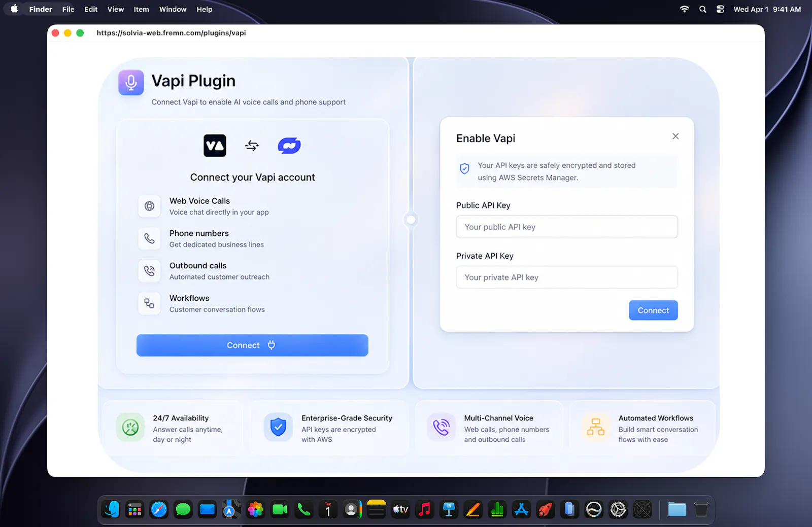
Task: Close the Enable Vapi dialog
Action: point(675,136)
